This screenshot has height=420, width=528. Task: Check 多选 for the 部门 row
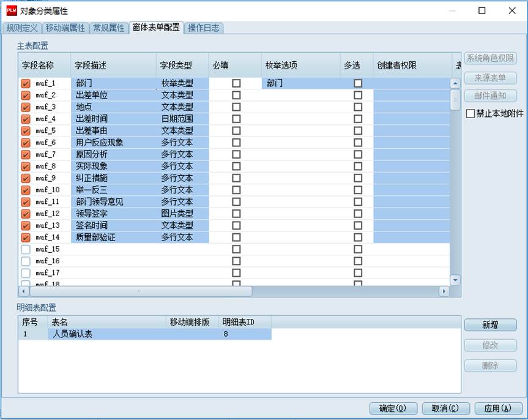tap(358, 83)
